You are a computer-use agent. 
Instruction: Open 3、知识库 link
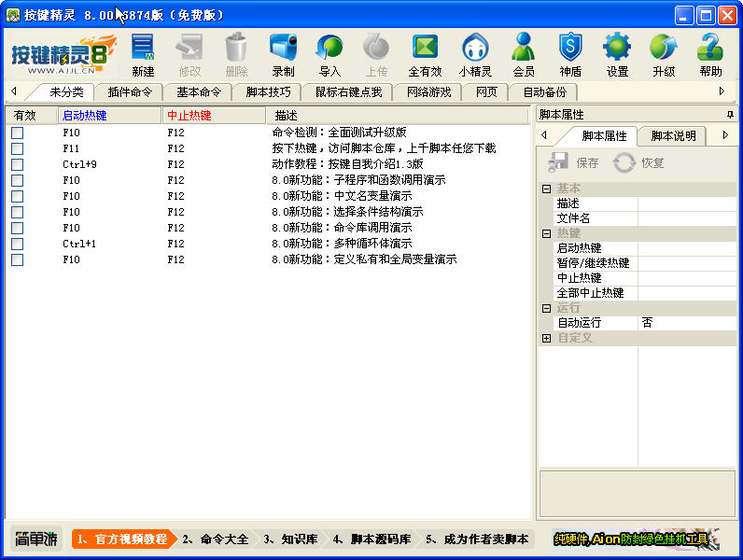point(290,539)
